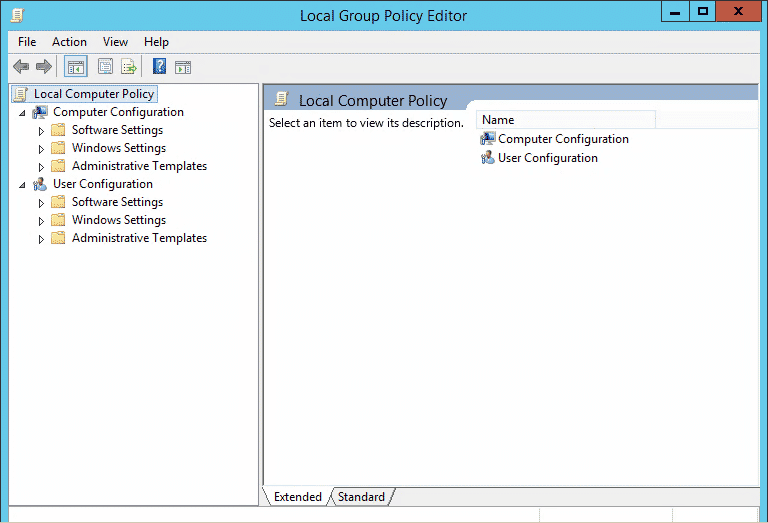Click folder icon of Administrative Templates under User Configuration
Viewport: 768px width, 523px height.
pos(58,238)
